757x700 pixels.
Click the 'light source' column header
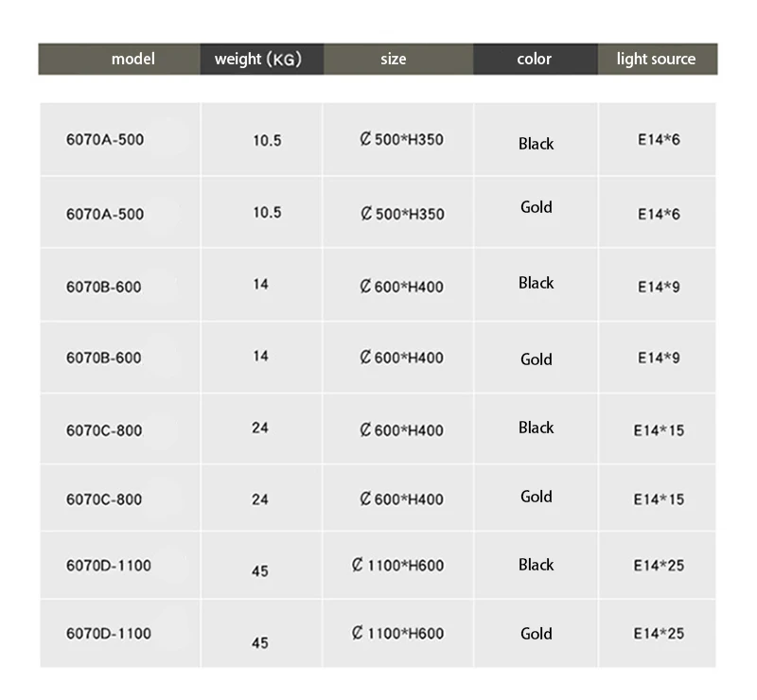[x=658, y=59]
